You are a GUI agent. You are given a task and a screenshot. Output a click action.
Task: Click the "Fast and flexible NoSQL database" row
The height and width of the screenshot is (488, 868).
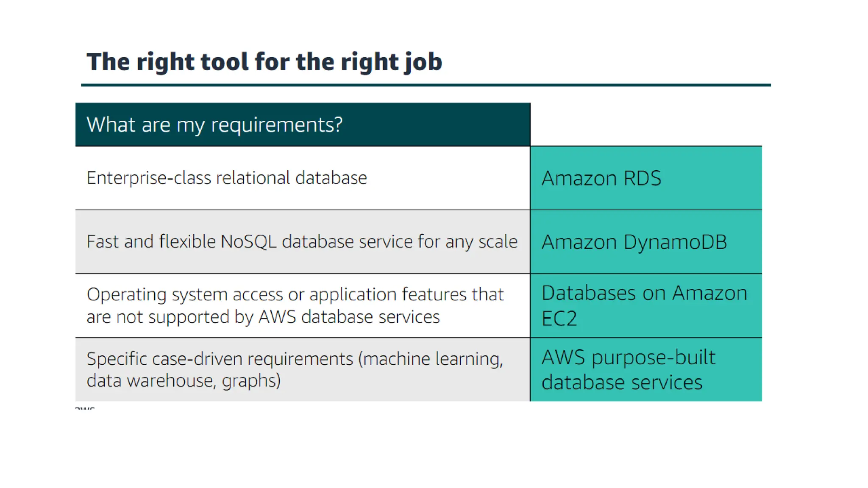click(x=302, y=242)
